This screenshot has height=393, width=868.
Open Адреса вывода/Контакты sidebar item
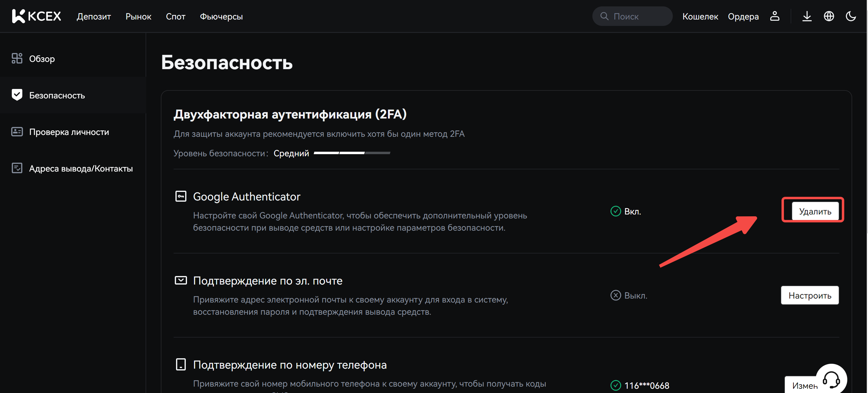click(80, 168)
